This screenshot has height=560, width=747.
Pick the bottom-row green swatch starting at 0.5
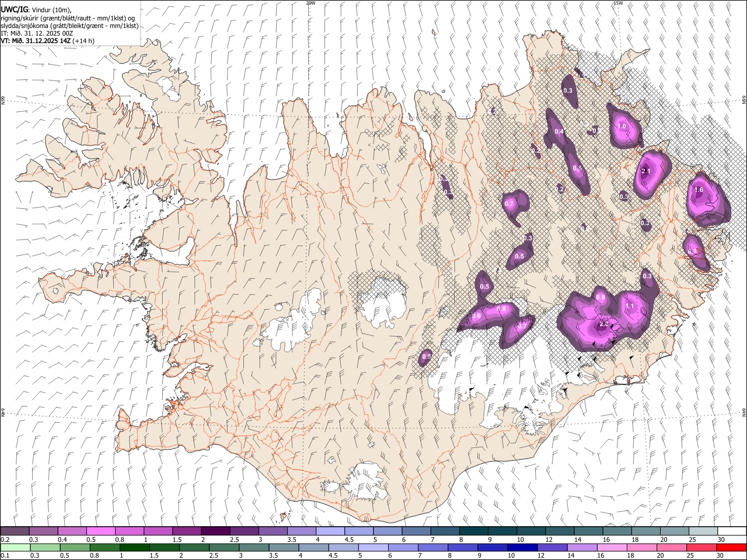pos(75,548)
